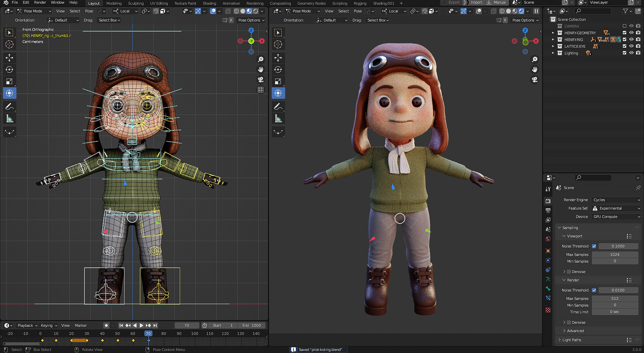Select the Measure tool

tap(9, 118)
